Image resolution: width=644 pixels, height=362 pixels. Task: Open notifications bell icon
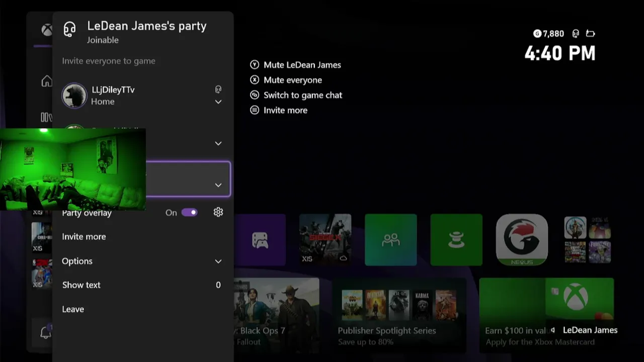point(45,332)
